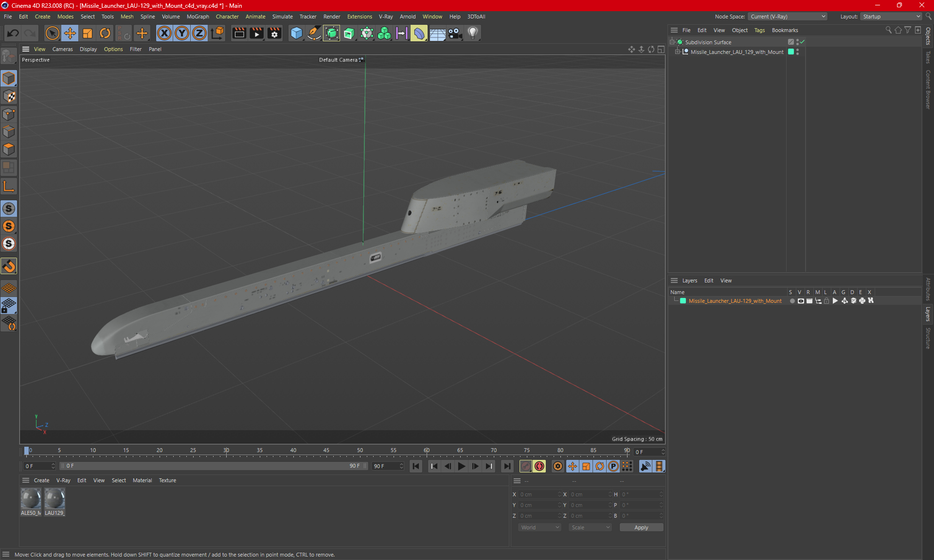Image resolution: width=934 pixels, height=560 pixels.
Task: Open viewport Cameras menu
Action: (62, 49)
